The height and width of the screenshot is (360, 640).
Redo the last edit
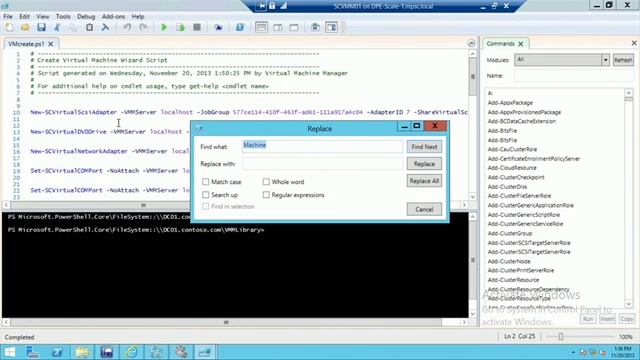point(143,27)
